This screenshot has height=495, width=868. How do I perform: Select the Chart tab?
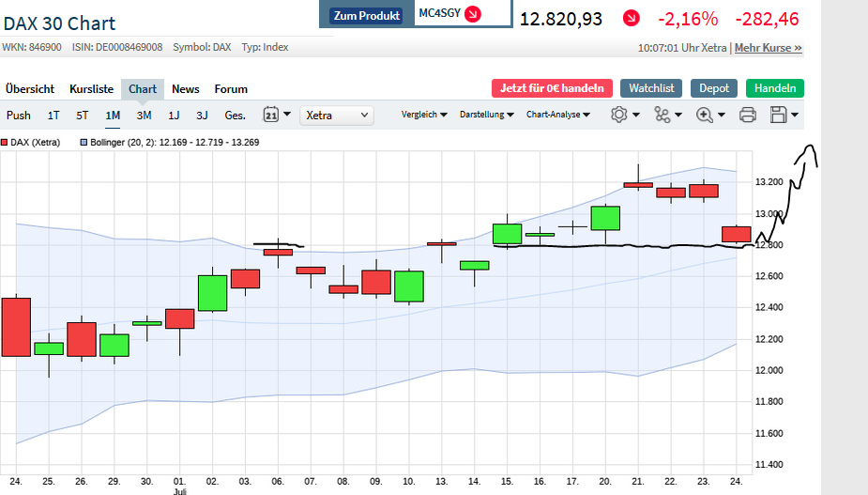(x=143, y=89)
